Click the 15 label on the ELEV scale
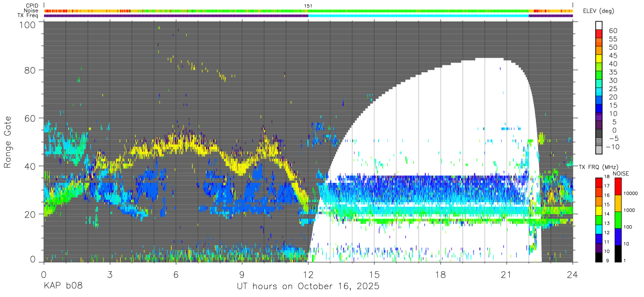 pos(613,105)
